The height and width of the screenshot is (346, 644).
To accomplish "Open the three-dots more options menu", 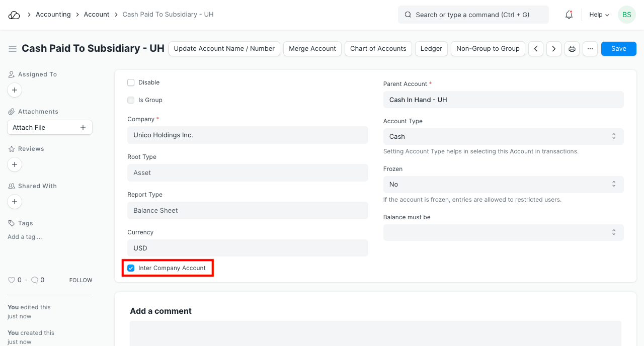I will (x=590, y=49).
